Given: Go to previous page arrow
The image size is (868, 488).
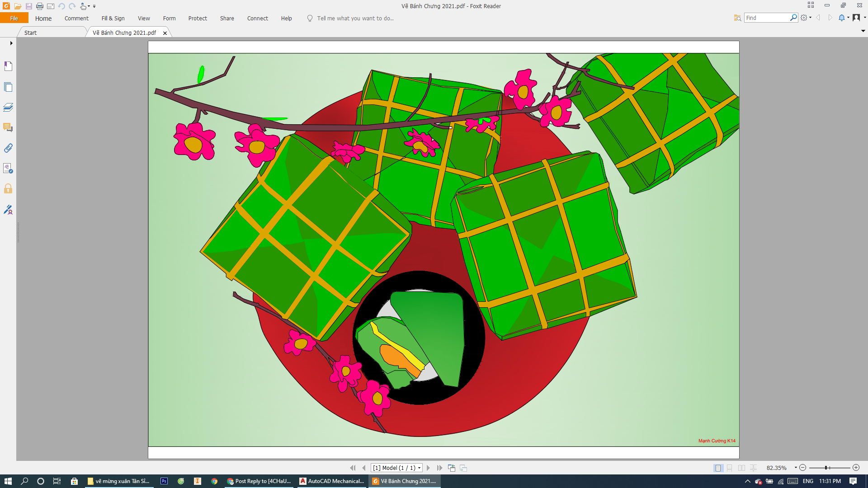Looking at the screenshot, I should tap(364, 468).
